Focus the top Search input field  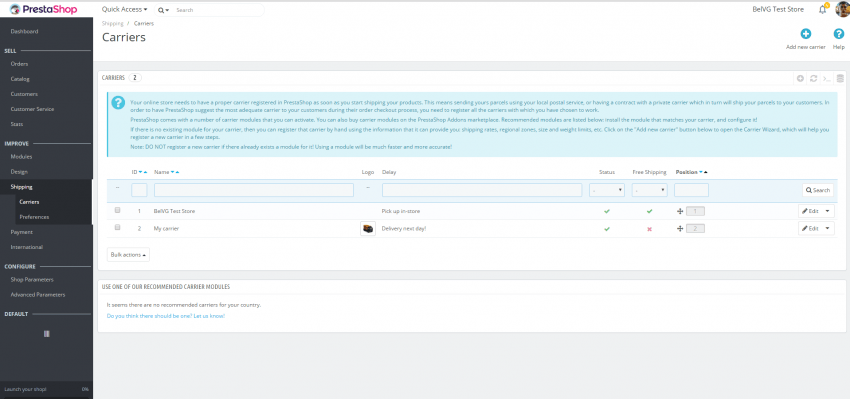pos(218,10)
